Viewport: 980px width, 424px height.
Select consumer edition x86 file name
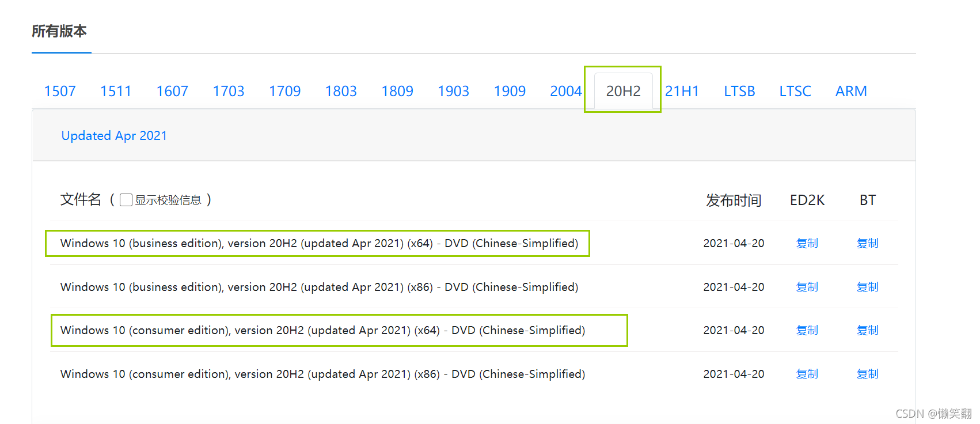[322, 374]
